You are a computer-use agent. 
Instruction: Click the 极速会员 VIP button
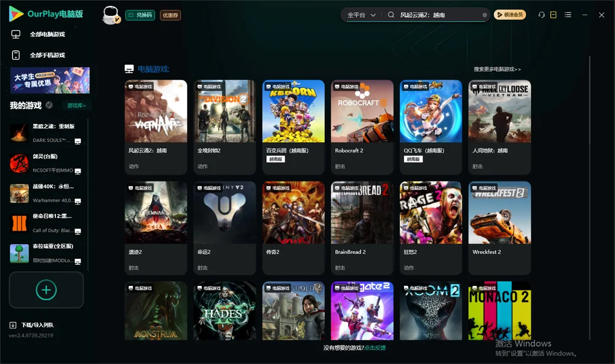pyautogui.click(x=510, y=15)
